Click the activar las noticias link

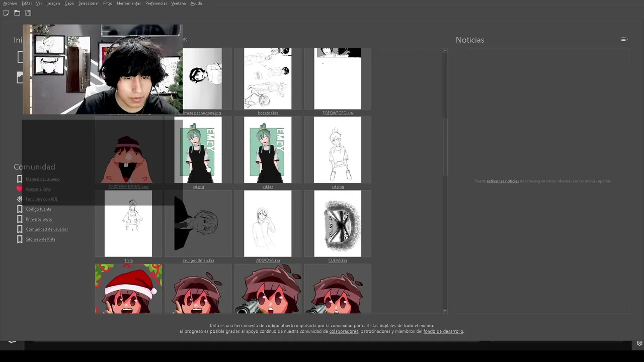(503, 181)
